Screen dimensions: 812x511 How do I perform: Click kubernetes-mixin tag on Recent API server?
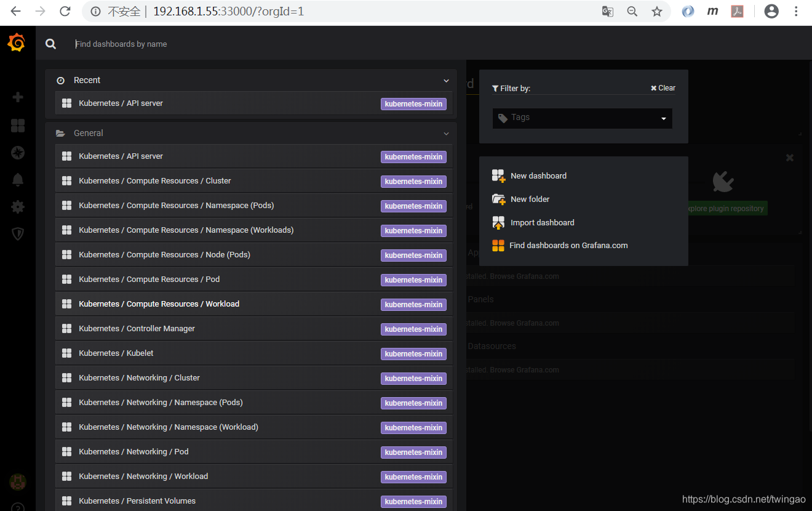click(413, 104)
